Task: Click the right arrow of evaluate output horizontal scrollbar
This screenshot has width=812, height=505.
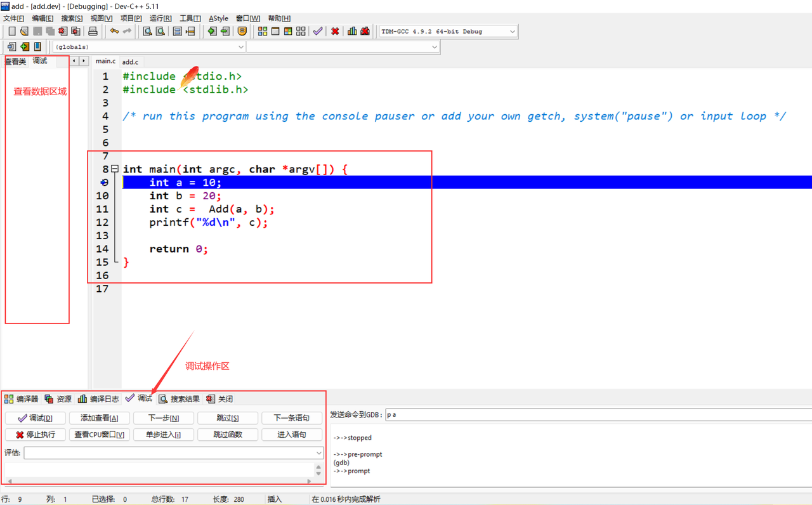Action: (x=309, y=482)
